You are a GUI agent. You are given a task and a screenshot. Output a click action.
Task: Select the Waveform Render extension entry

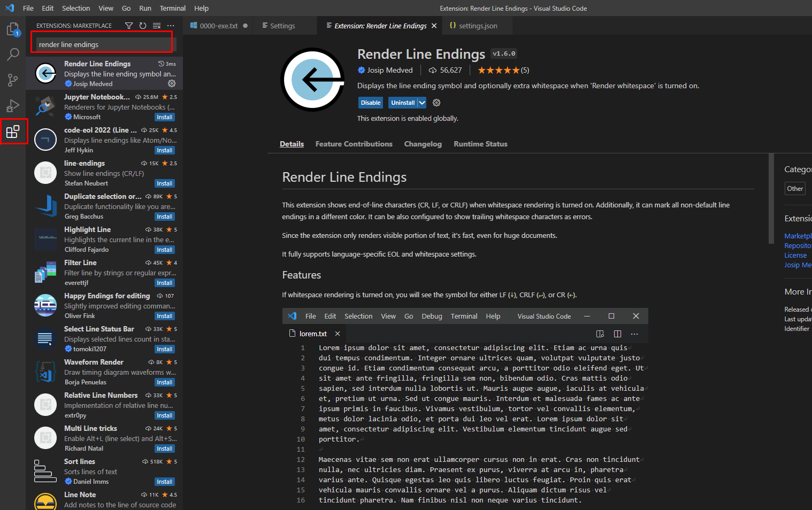click(104, 372)
